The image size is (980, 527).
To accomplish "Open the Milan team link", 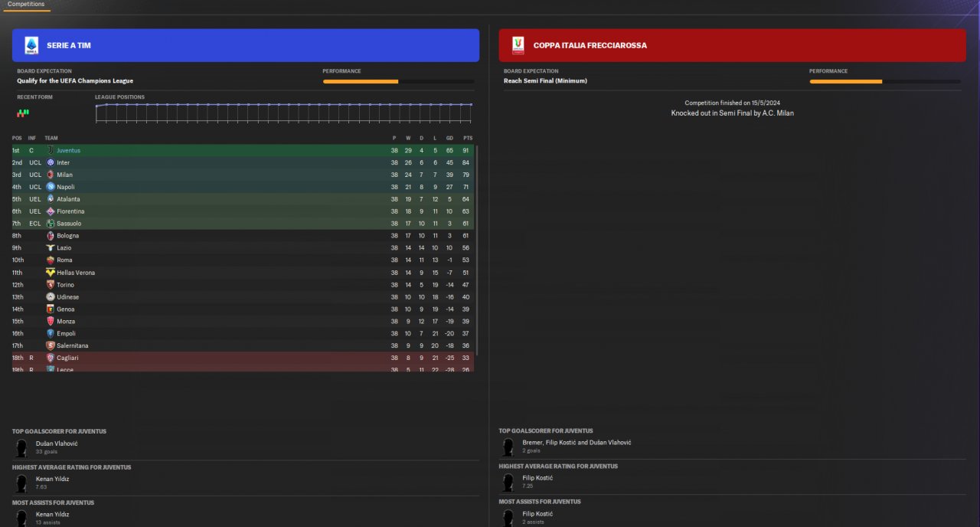I will tap(64, 175).
